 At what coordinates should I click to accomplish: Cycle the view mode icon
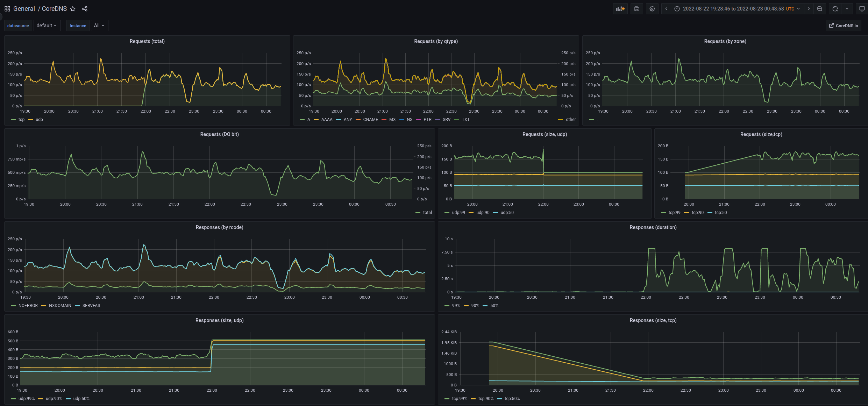coord(862,9)
